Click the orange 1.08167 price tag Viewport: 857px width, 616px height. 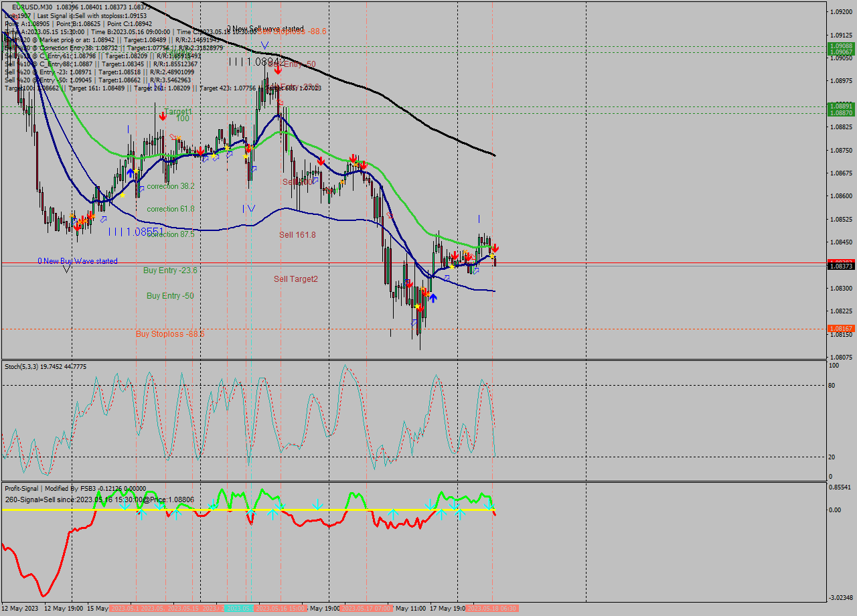click(x=840, y=329)
